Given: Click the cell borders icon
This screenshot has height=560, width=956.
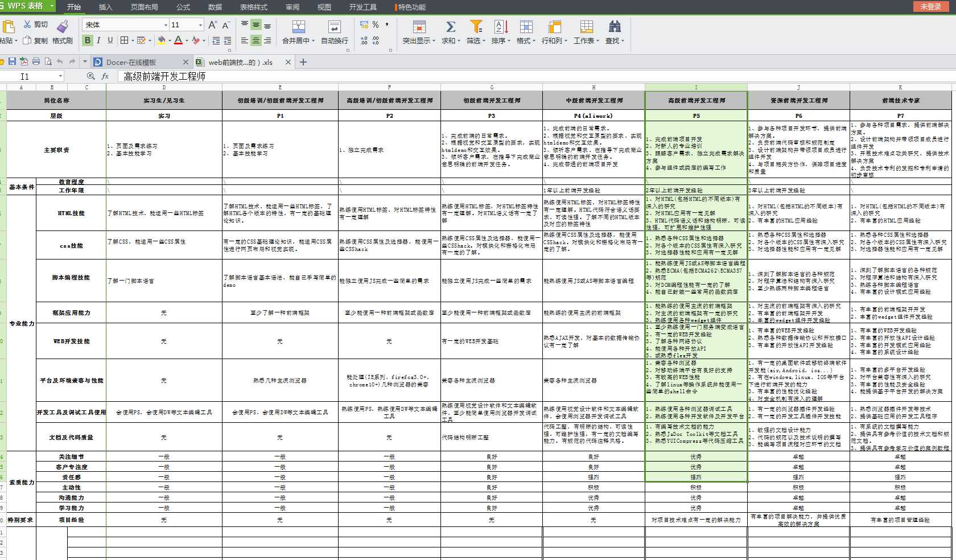Looking at the screenshot, I should click(x=124, y=40).
